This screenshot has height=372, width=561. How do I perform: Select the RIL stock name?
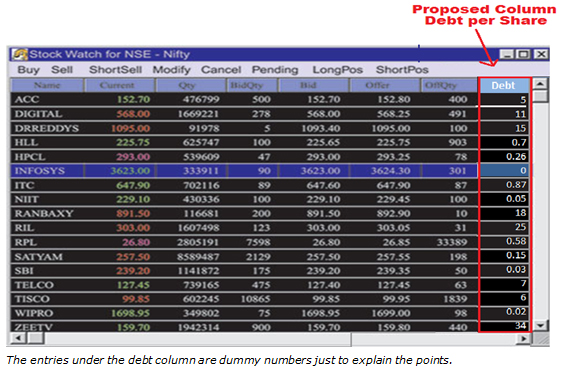tap(24, 228)
